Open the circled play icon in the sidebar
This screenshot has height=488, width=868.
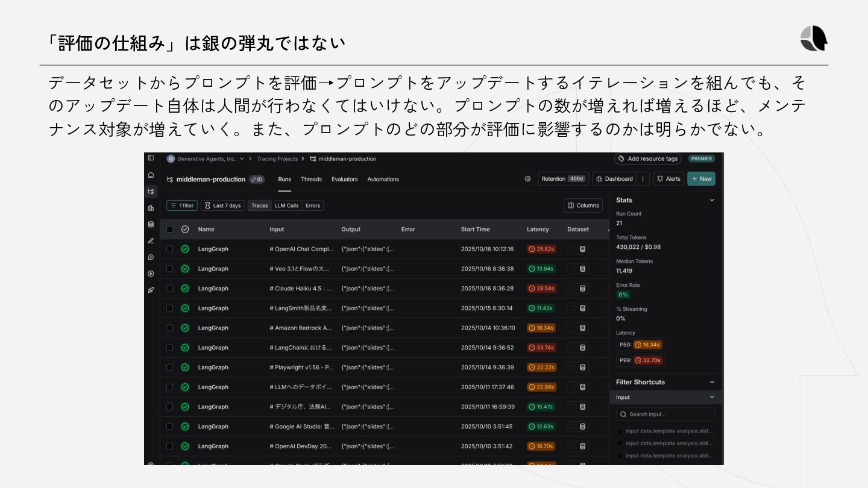tap(151, 274)
